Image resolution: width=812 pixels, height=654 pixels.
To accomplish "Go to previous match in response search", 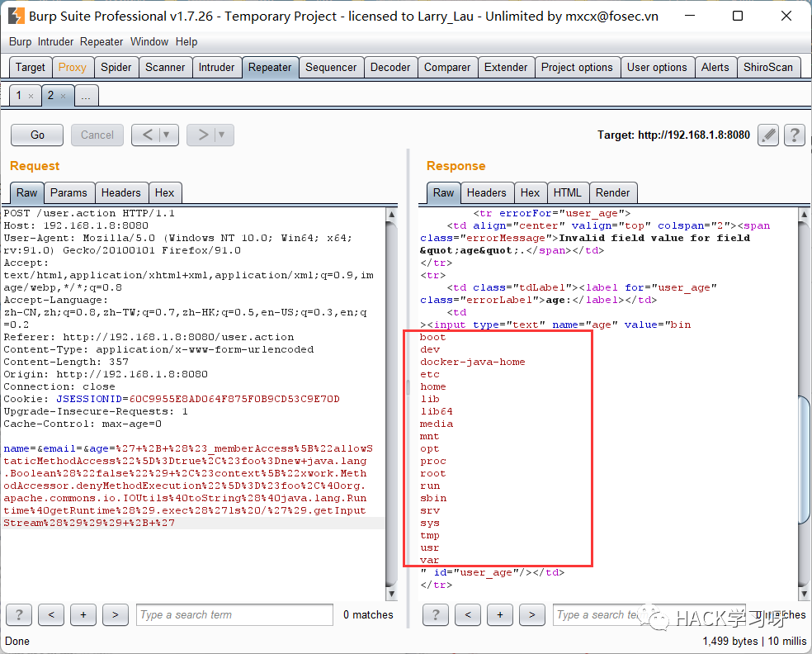I will coord(468,614).
